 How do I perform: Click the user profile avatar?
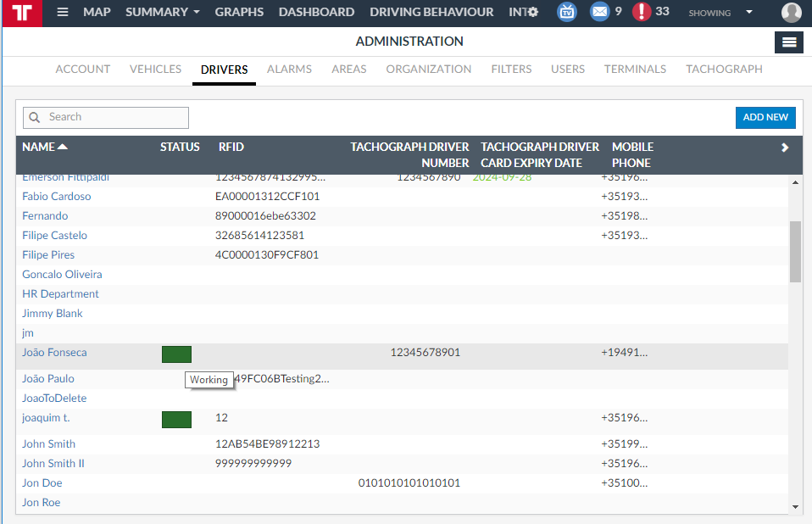click(791, 13)
